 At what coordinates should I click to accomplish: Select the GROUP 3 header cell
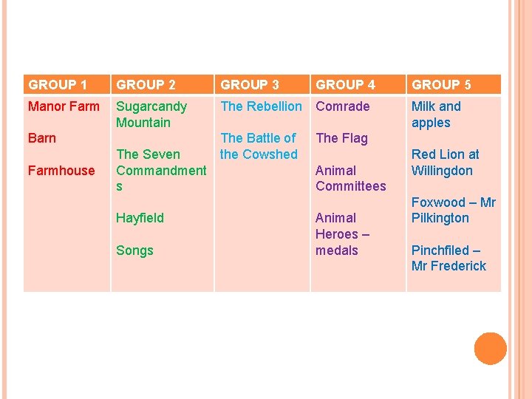(x=262, y=84)
